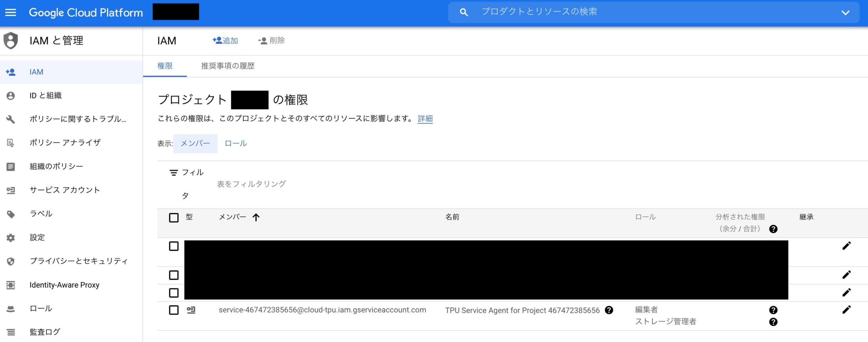868x342 pixels.
Task: Click inside the 表をフィルタリング filter field
Action: [251, 184]
